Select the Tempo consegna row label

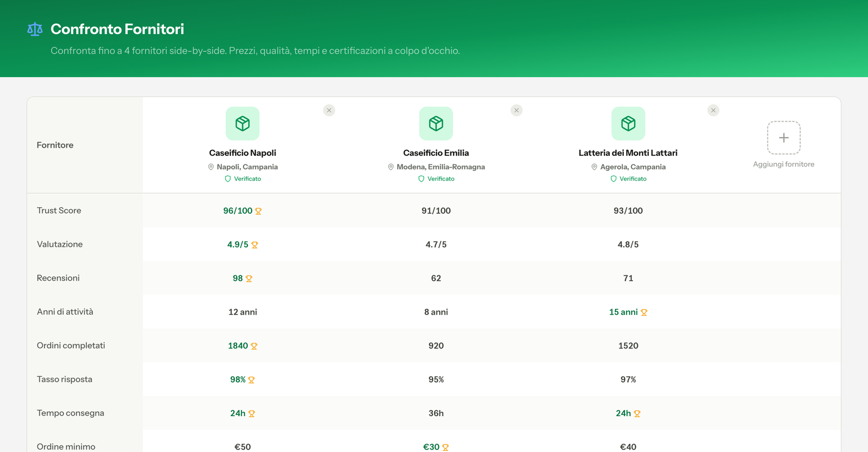click(71, 413)
